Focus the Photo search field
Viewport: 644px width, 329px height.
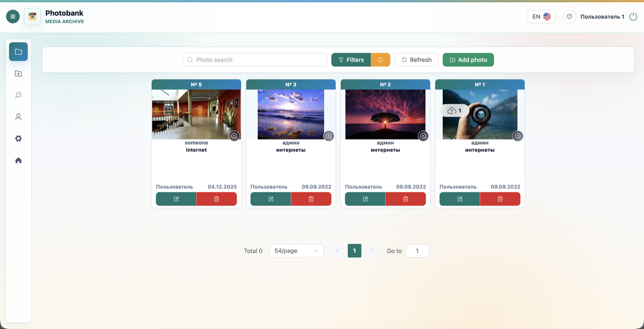[254, 60]
